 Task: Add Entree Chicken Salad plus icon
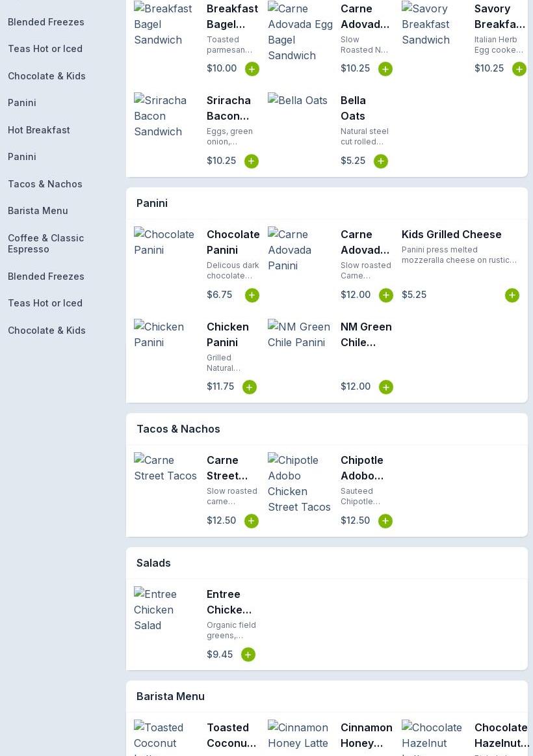click(248, 655)
